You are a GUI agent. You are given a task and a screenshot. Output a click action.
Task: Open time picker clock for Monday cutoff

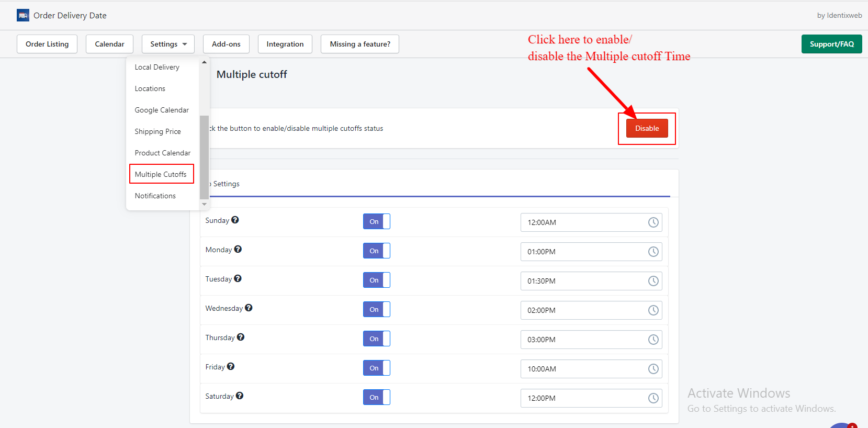(x=653, y=252)
